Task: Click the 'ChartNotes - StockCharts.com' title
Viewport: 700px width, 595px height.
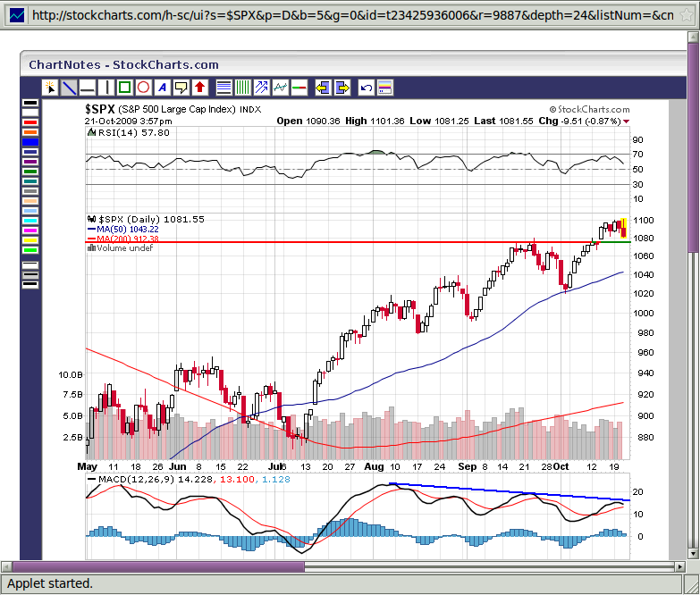Action: coord(123,64)
